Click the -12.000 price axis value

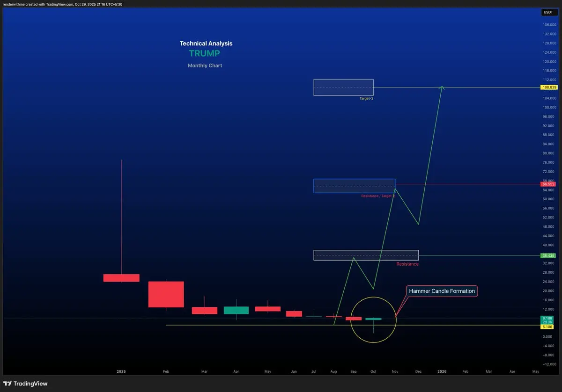(x=549, y=364)
